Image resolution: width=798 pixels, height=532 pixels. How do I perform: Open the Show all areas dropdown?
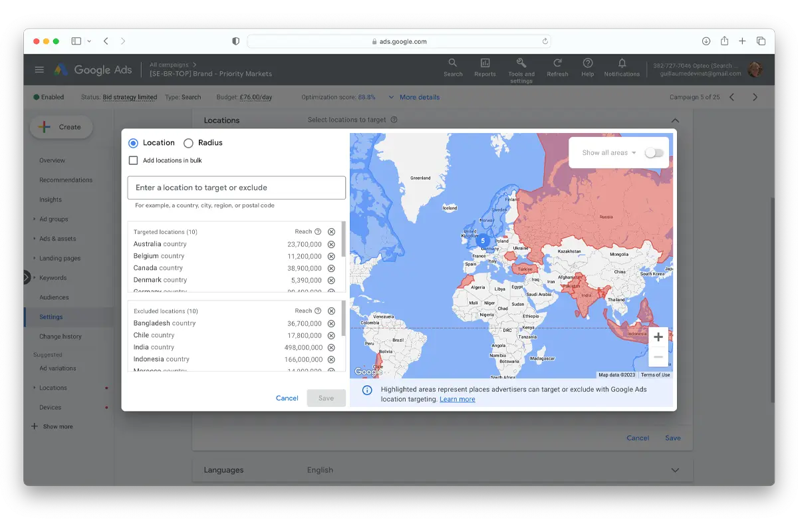pos(609,153)
